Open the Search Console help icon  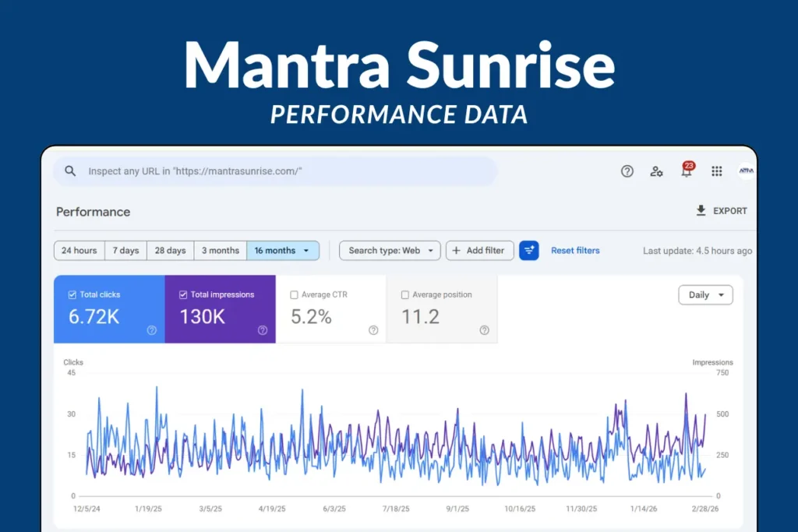tap(627, 171)
